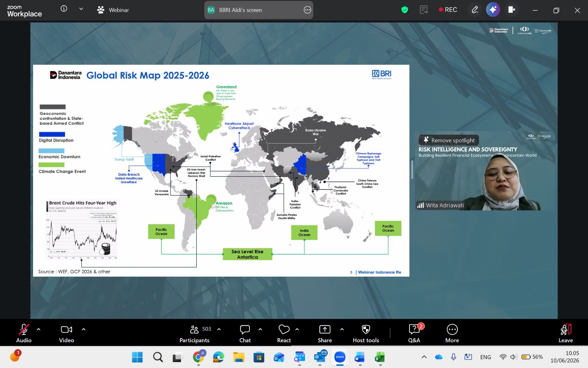Image resolution: width=588 pixels, height=368 pixels.
Task: Click the dark gray Geoconomic legend swatch
Action: 53,107
